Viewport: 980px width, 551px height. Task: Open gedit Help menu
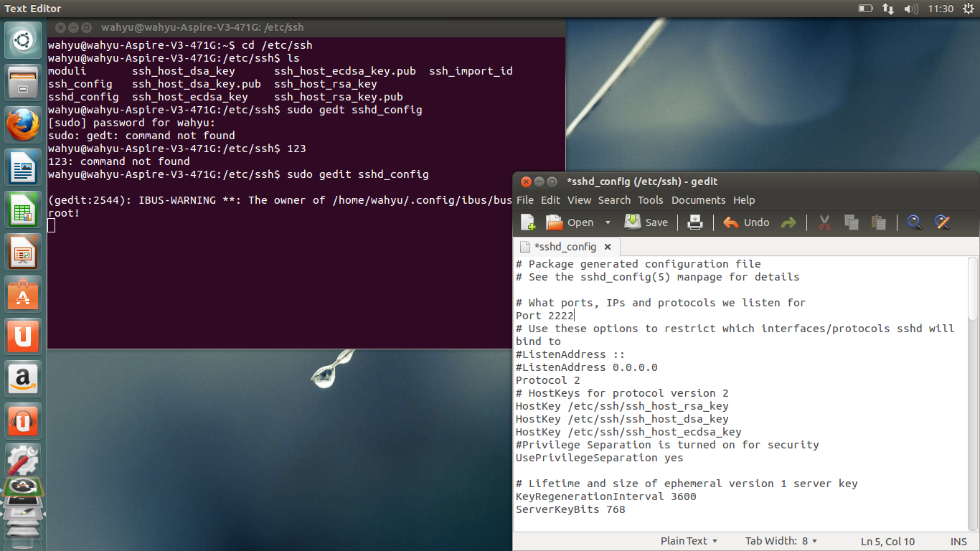pos(744,200)
